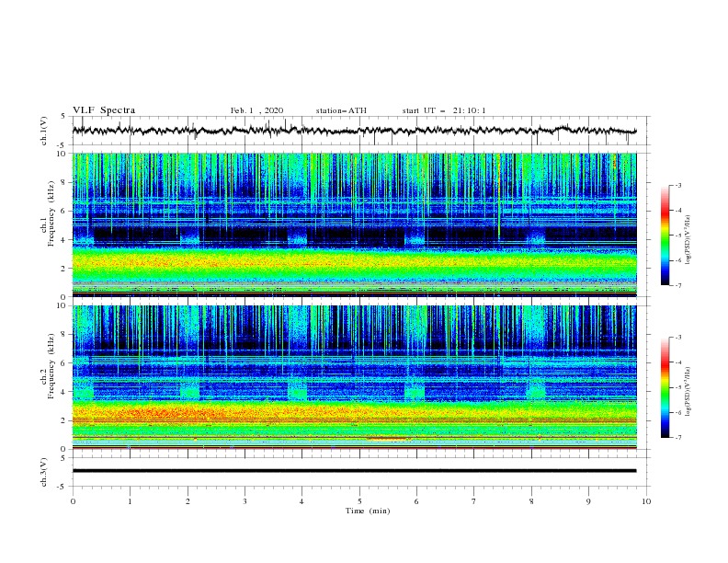Click the flat ch.3 signal trace
The width and height of the screenshot is (728, 563).
(354, 471)
